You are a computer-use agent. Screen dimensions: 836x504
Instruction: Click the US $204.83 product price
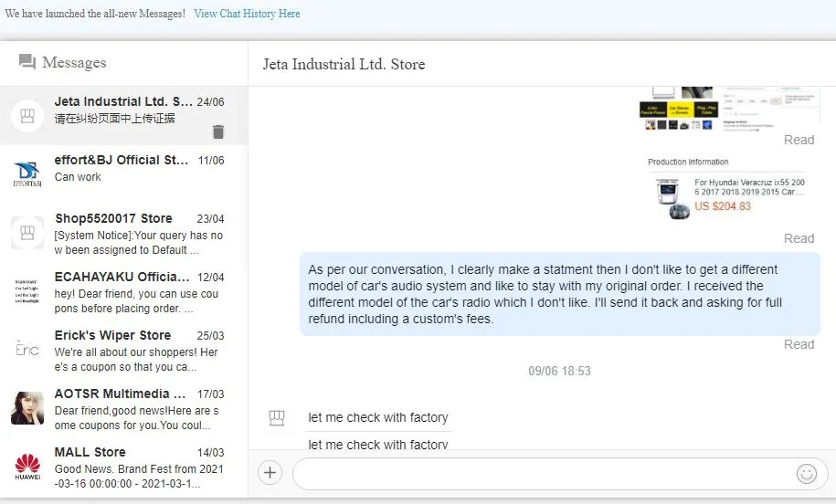tap(723, 206)
